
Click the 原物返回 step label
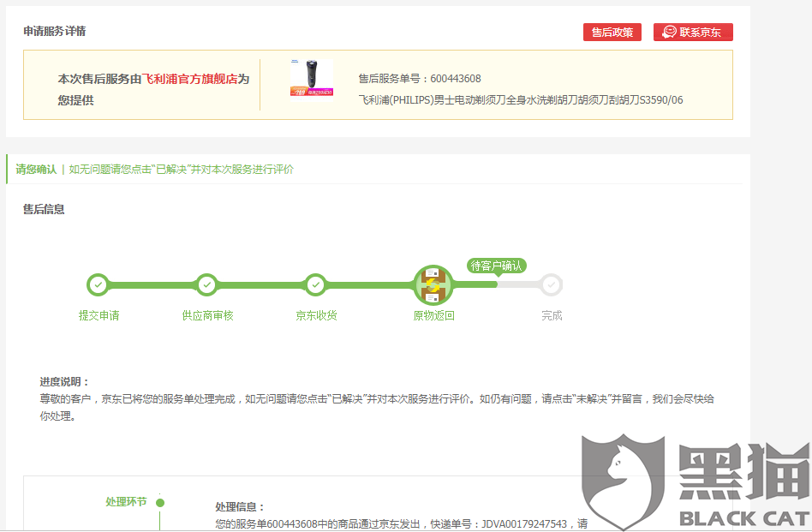pyautogui.click(x=434, y=315)
